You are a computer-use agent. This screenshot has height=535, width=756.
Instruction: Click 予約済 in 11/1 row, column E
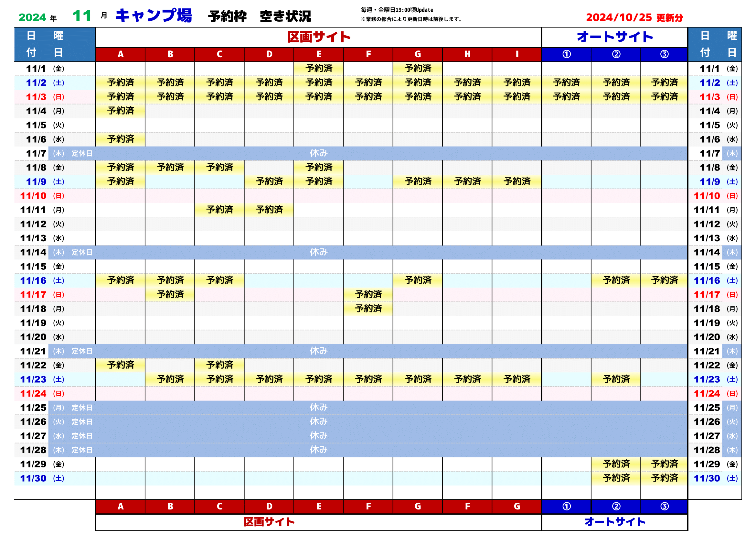(319, 69)
